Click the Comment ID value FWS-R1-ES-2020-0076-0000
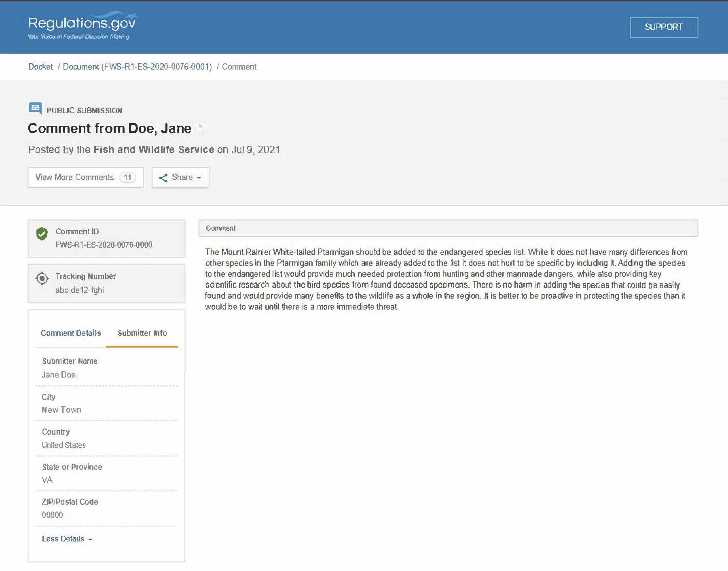 (x=104, y=245)
